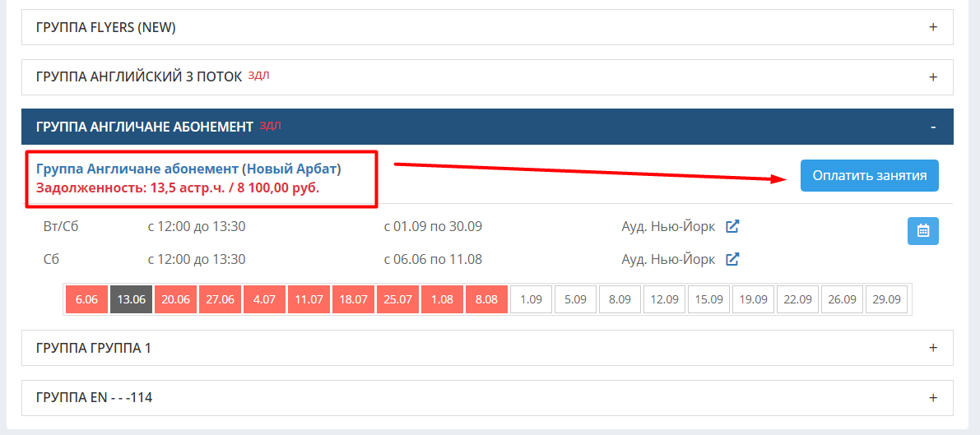Select lesson date 26.09
Viewport: 980px width, 435px height.
[842, 299]
